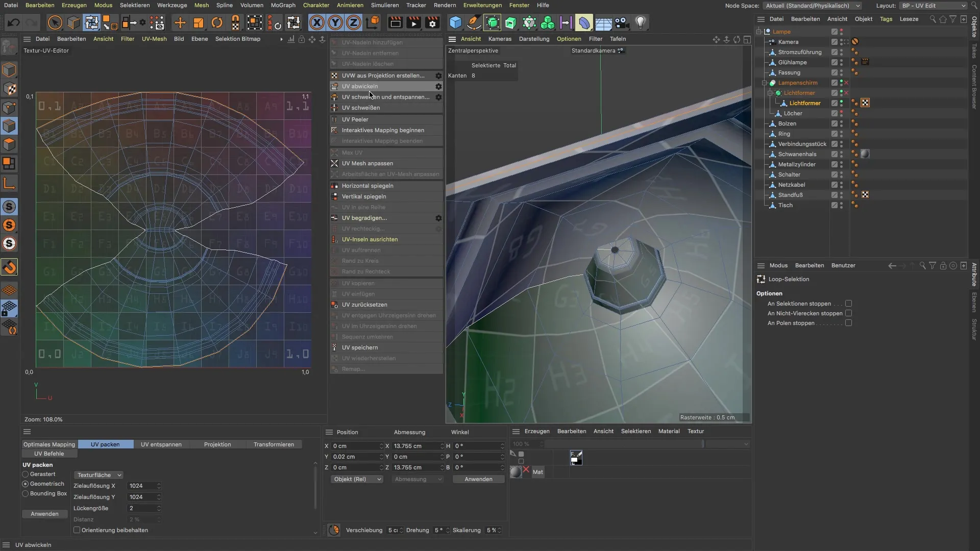Click the Zielauflösung X input field
The height and width of the screenshot is (551, 980).
tap(144, 486)
